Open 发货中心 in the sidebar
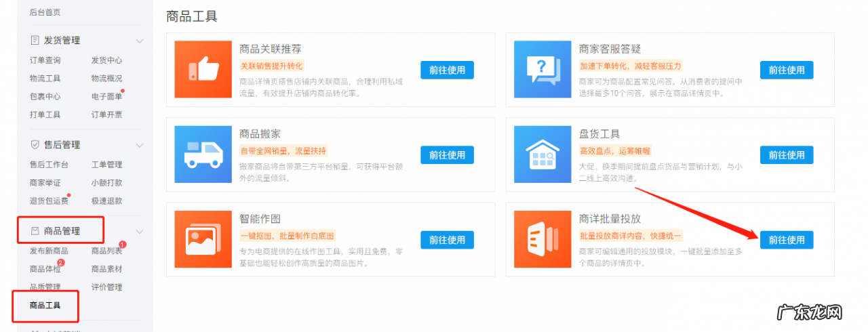This screenshot has width=868, height=332. pos(106,60)
